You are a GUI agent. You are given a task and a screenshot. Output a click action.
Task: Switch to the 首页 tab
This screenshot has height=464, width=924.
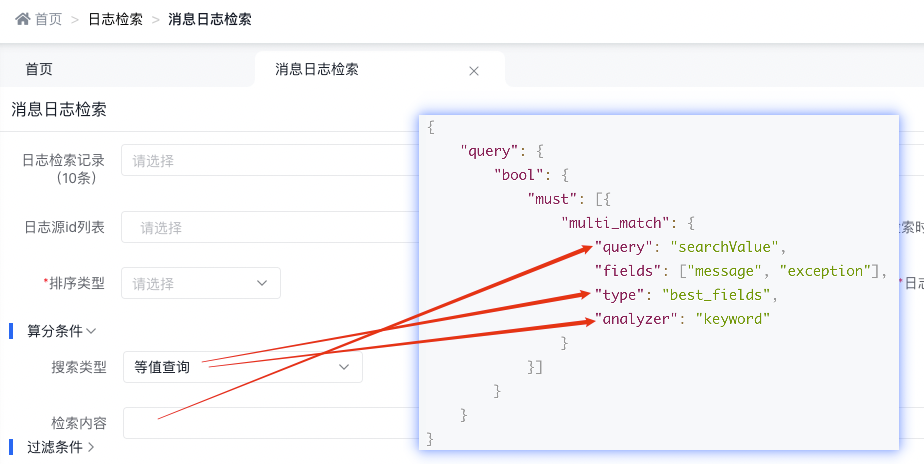click(39, 70)
